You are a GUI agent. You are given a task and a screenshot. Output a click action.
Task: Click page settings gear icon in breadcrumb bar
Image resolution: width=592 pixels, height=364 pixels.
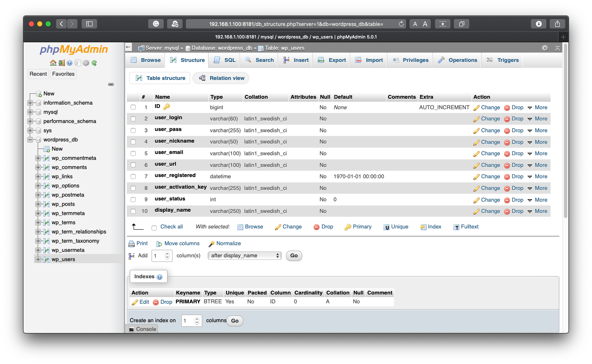click(545, 48)
